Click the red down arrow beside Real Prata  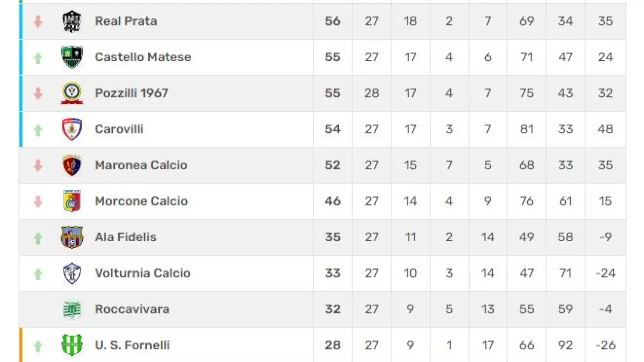click(x=38, y=22)
